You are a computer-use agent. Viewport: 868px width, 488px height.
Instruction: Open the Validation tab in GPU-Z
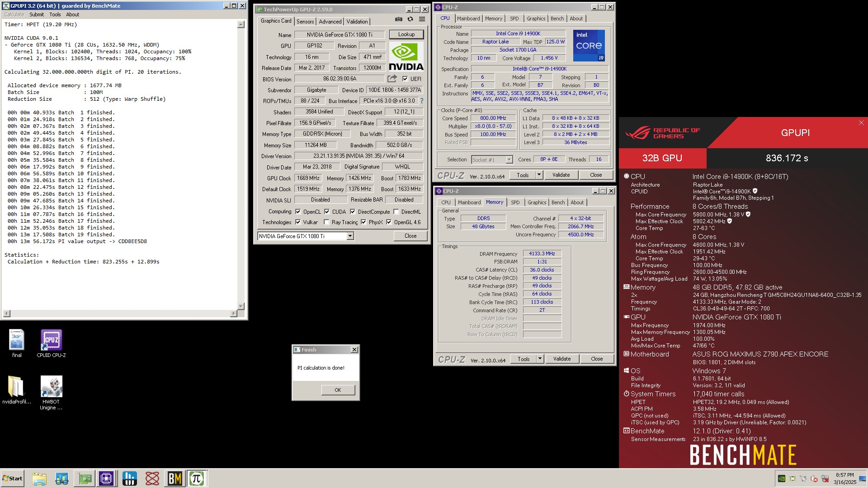click(x=357, y=22)
